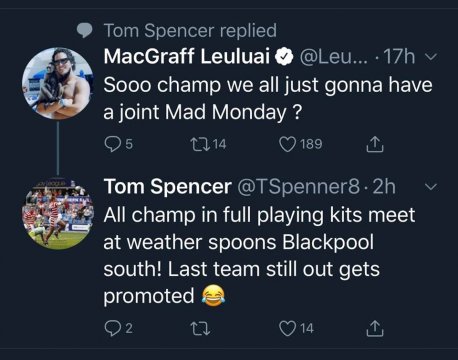Viewport: 458px width, 360px height.
Task: Share Tom Spencer's tweet
Action: 375,328
